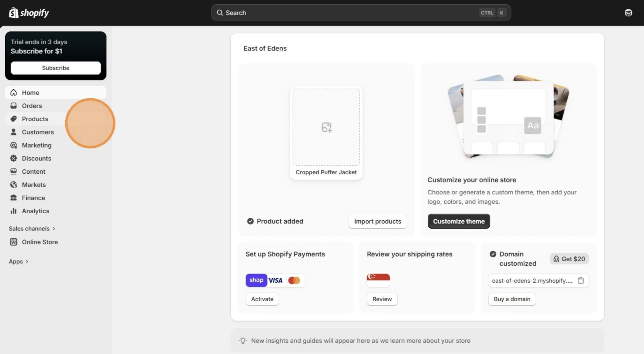The image size is (644, 354).
Task: Click the Orders inbox icon
Action: (x=13, y=106)
